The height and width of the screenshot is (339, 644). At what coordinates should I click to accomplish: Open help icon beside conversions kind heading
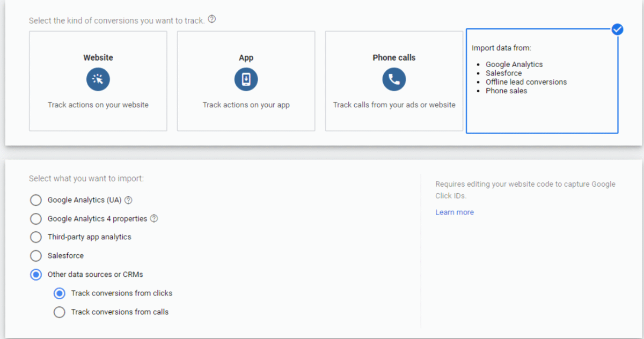click(x=212, y=20)
